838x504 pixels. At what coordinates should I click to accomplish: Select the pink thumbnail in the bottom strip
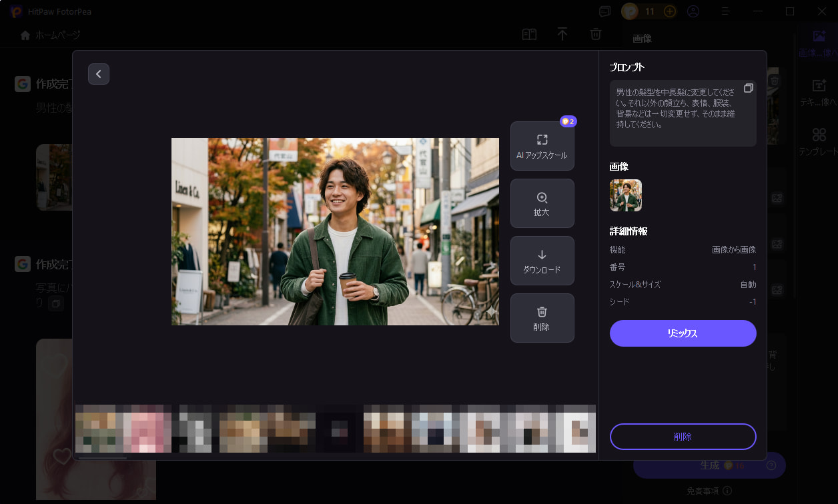click(147, 429)
